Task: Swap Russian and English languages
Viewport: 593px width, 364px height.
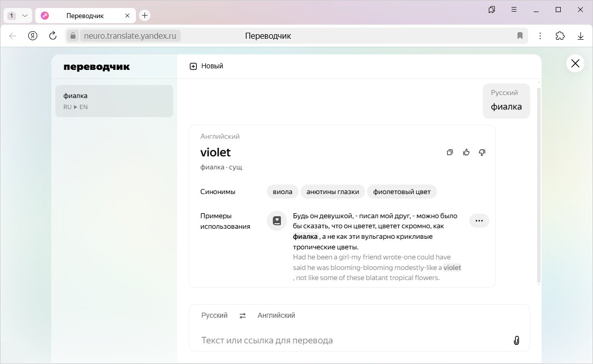Action: tap(243, 316)
